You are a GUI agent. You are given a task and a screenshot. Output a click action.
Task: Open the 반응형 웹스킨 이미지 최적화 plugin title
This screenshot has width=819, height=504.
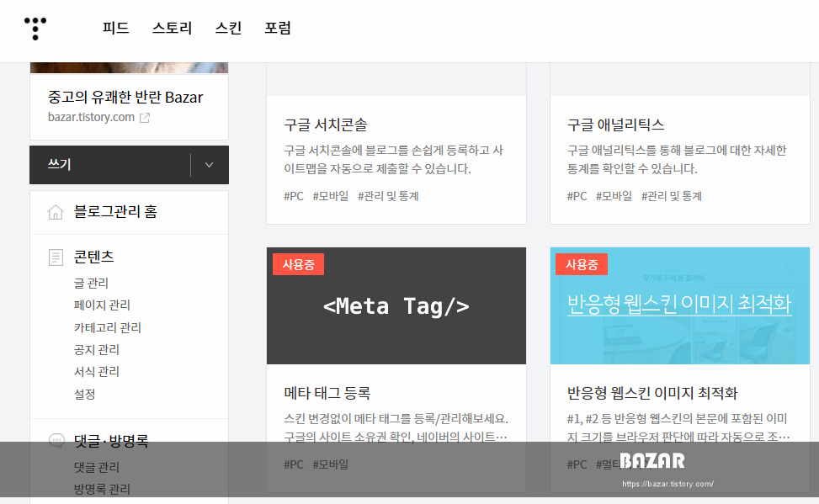click(652, 393)
